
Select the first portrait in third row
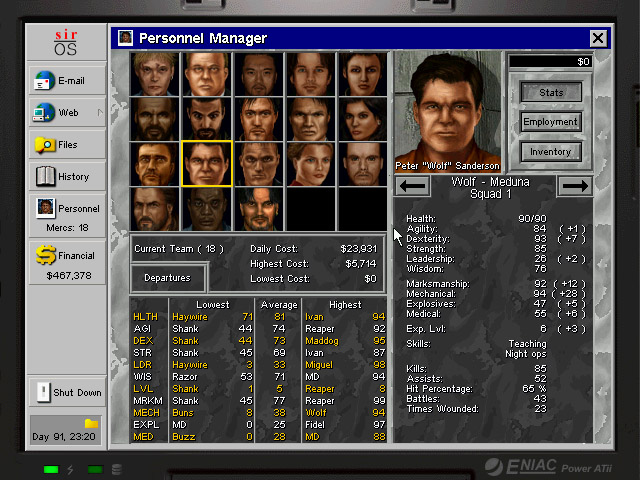click(155, 164)
